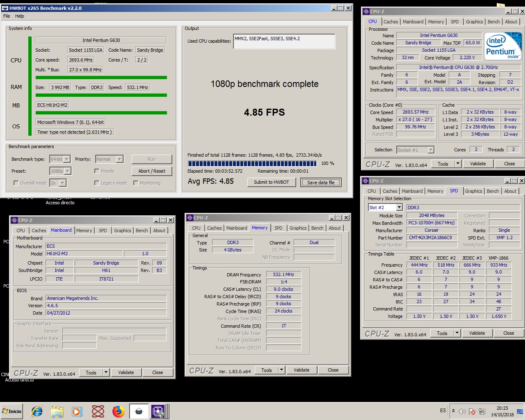Click Validate in CPU-Z CPU window
This screenshot has width=525, height=420.
tap(478, 164)
